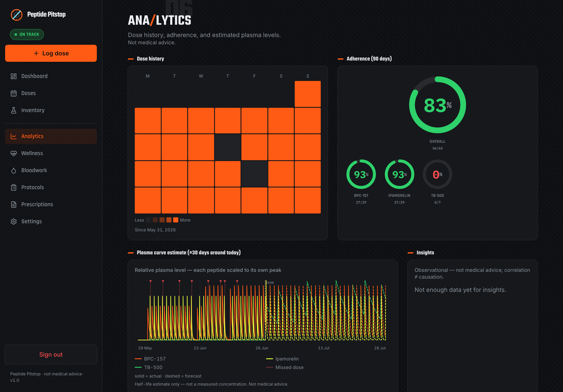Click the first missed dose marker triangle

click(151, 281)
